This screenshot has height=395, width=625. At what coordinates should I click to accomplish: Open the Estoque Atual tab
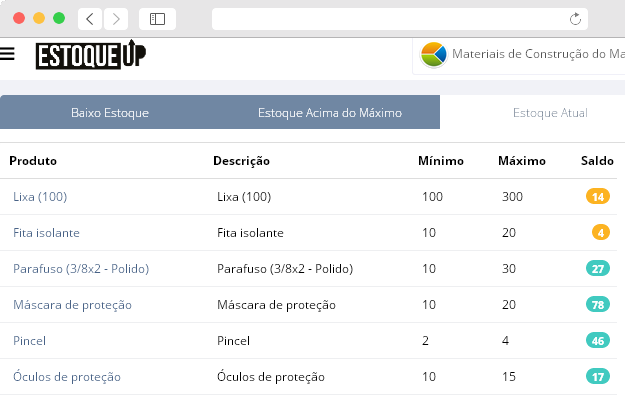pos(550,113)
